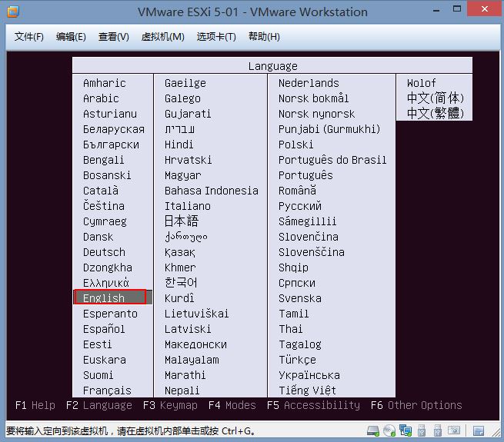Open the 文件(F) menu
The width and height of the screenshot is (504, 442).
(29, 37)
